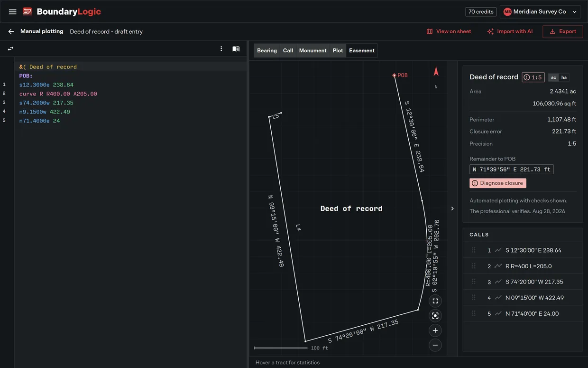
Task: Switch area units to hectares
Action: tap(564, 77)
